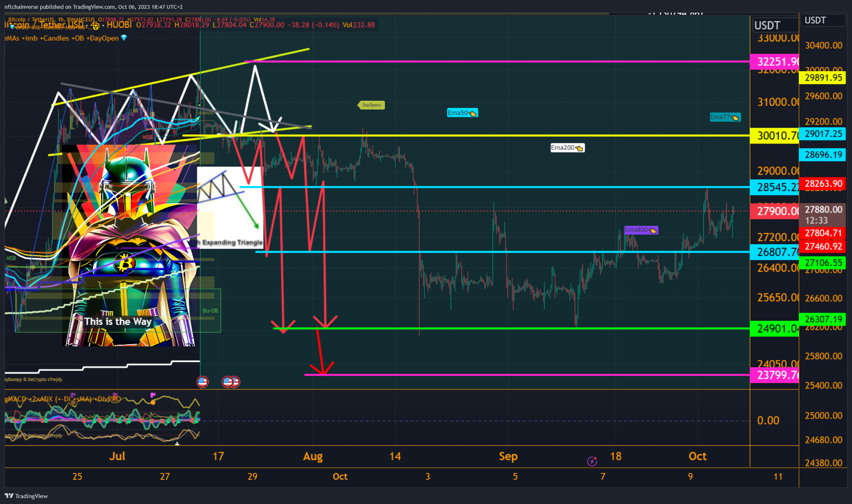
Task: Click the 14 date label on the time axis
Action: [x=395, y=456]
